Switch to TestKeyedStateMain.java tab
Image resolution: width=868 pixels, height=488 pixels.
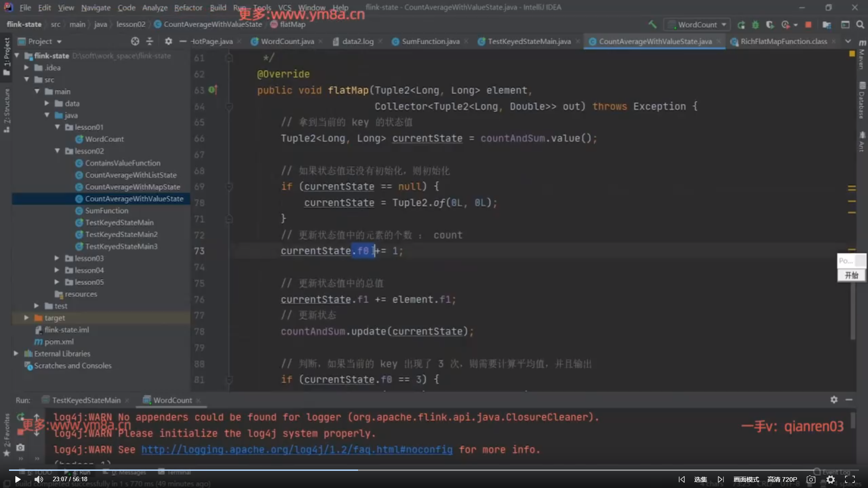tap(529, 41)
